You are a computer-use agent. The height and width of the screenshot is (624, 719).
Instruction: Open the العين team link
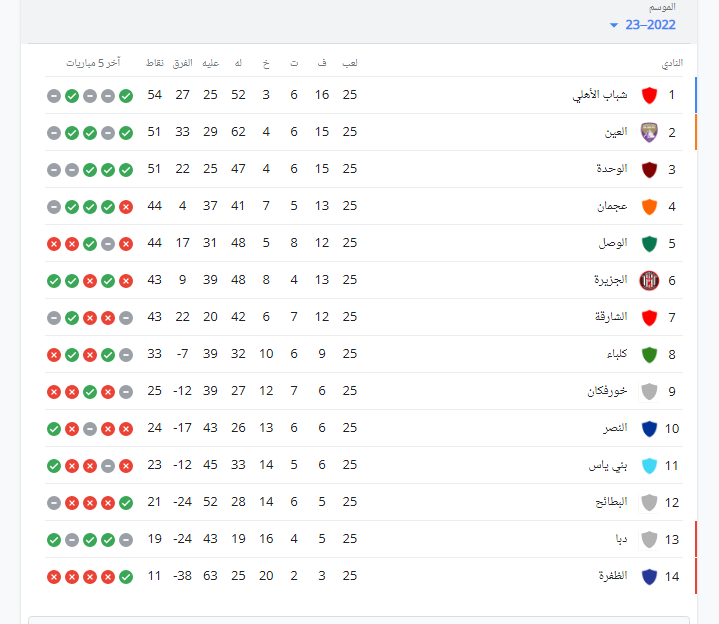tap(616, 133)
